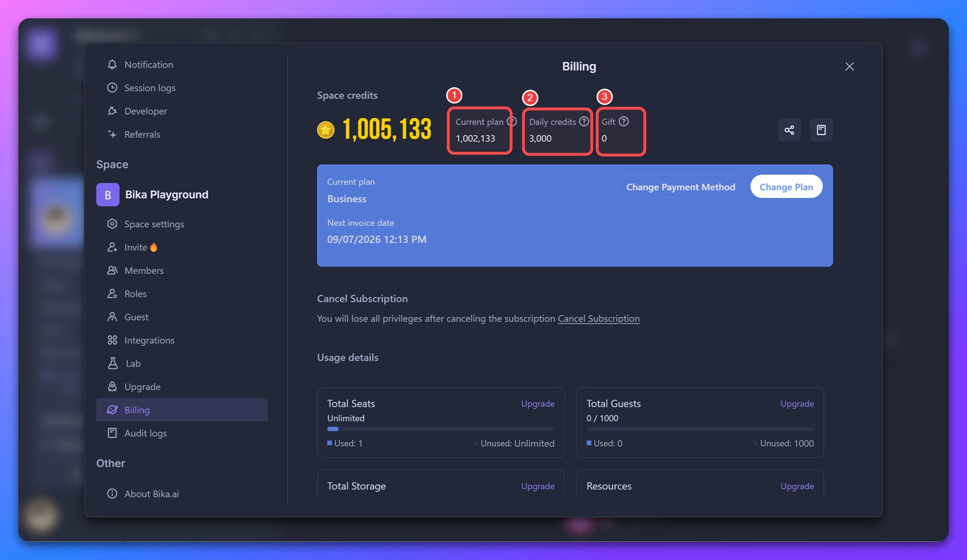The width and height of the screenshot is (967, 560).
Task: Click the share icon next to space credits
Action: 789,130
